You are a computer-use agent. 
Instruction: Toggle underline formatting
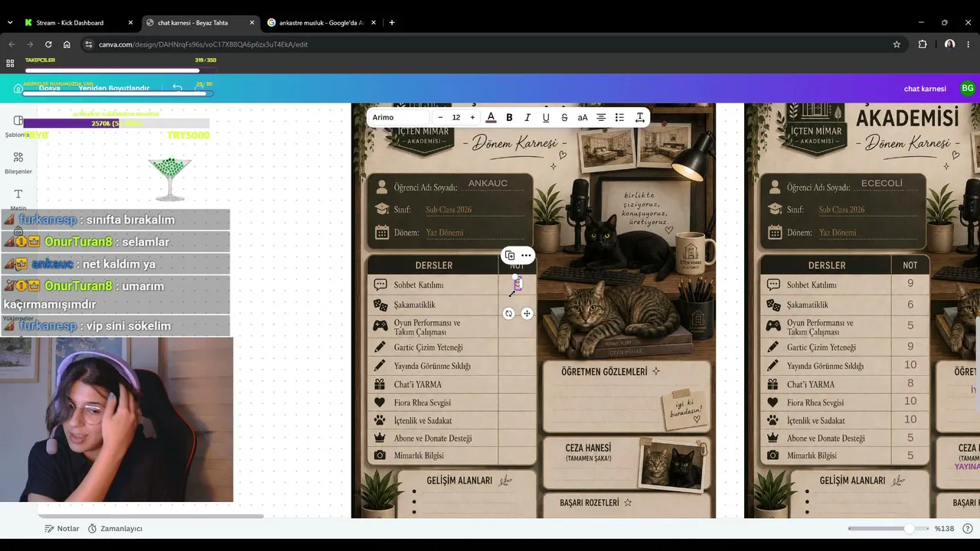pyautogui.click(x=546, y=117)
